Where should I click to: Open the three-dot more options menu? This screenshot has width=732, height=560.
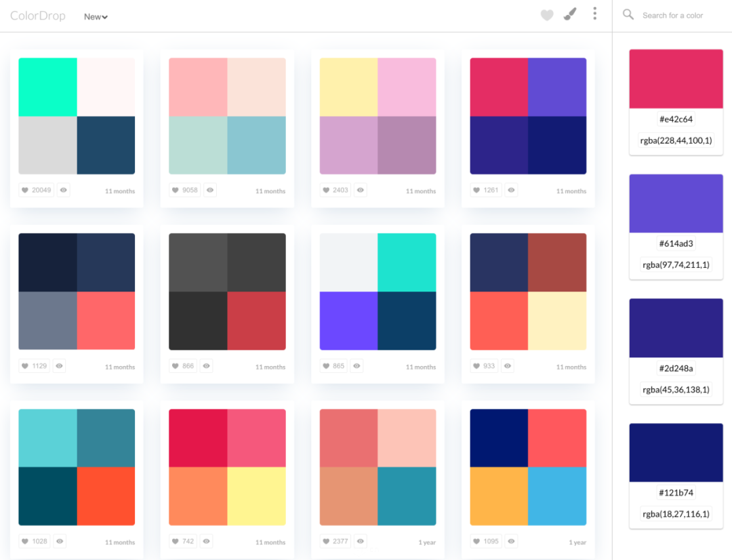coord(595,14)
